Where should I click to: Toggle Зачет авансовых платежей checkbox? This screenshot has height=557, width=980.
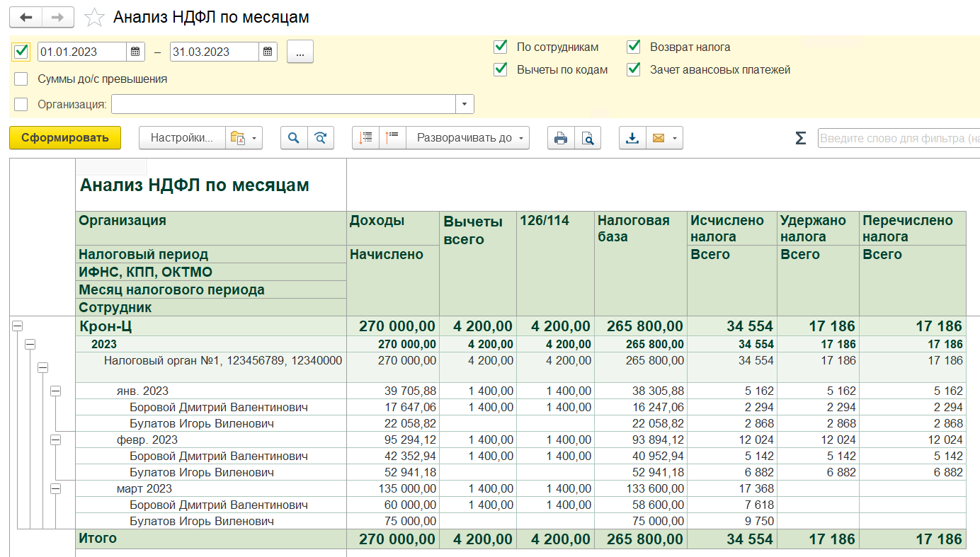tap(634, 69)
